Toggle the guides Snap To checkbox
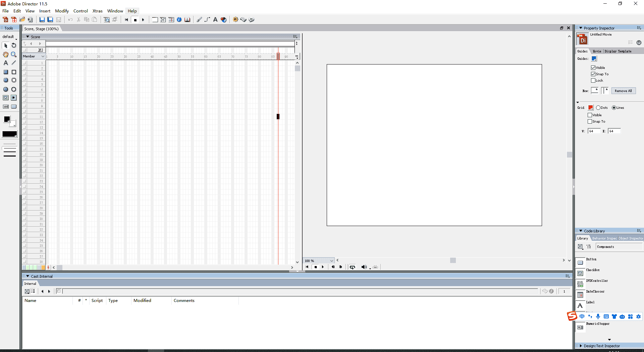 tap(593, 74)
